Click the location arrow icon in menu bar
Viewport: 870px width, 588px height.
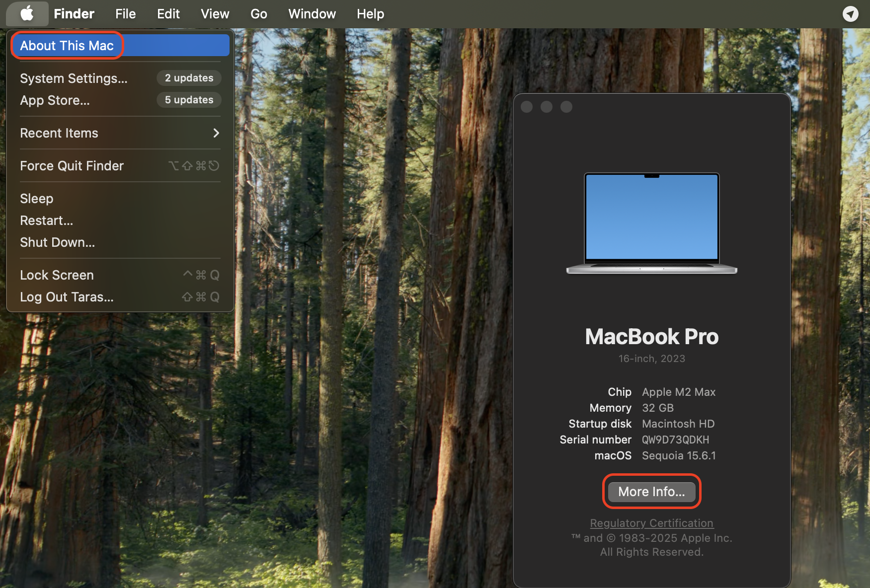click(x=851, y=14)
